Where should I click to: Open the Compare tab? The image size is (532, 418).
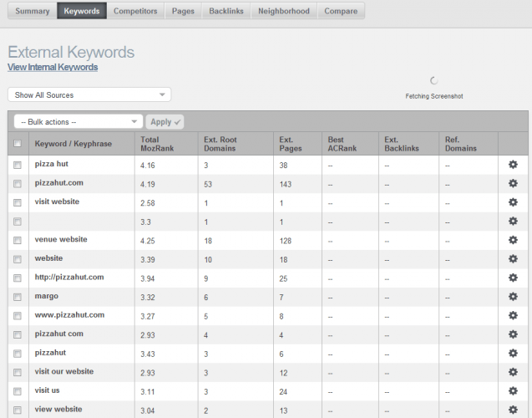point(341,11)
